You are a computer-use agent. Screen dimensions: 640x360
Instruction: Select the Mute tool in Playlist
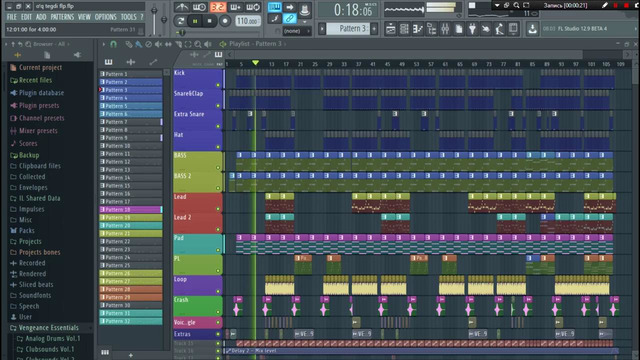[x=158, y=44]
